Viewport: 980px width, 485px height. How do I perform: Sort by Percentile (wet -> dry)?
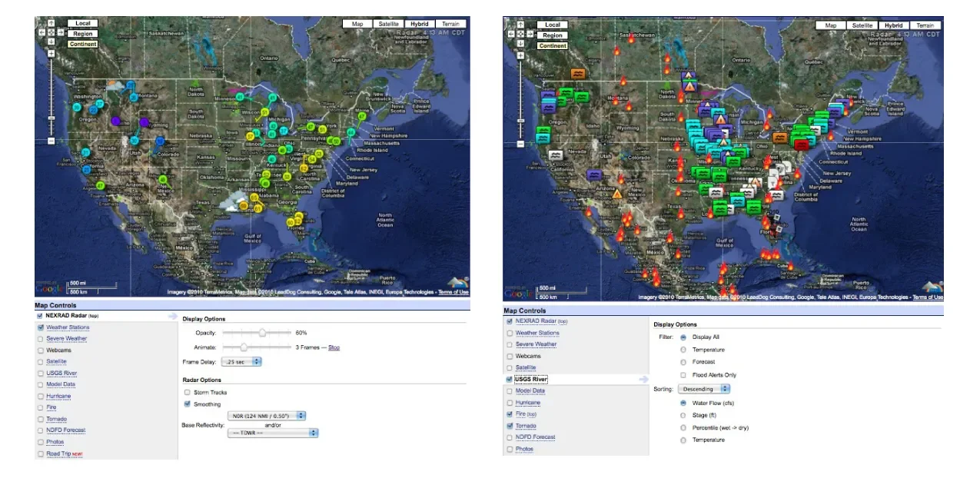click(683, 427)
